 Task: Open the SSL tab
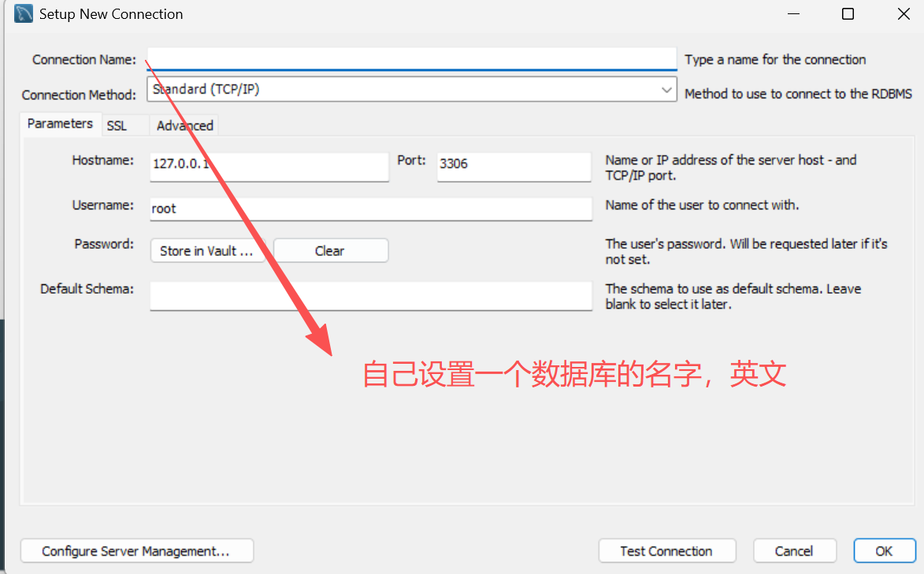pos(117,125)
